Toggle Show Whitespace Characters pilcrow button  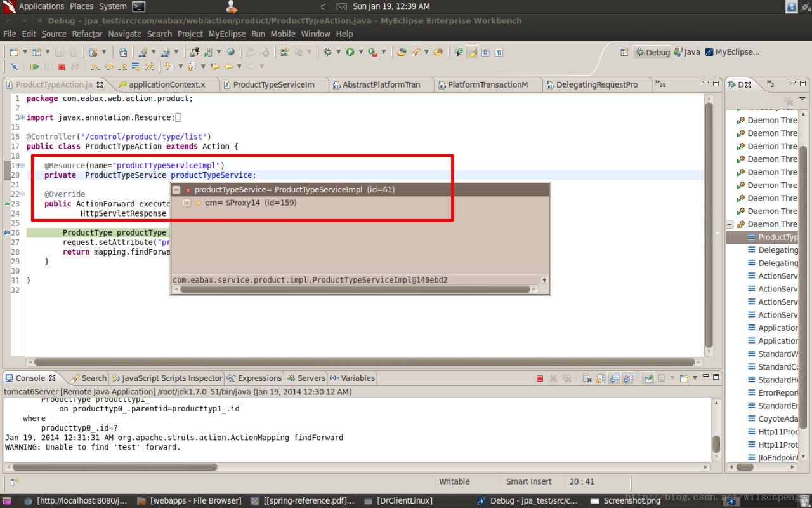pos(499,52)
